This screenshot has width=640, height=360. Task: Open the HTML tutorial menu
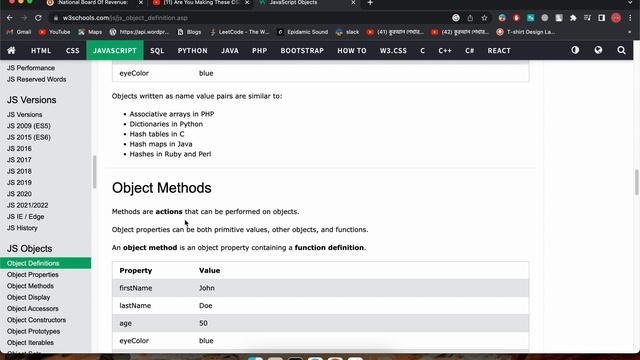41,51
